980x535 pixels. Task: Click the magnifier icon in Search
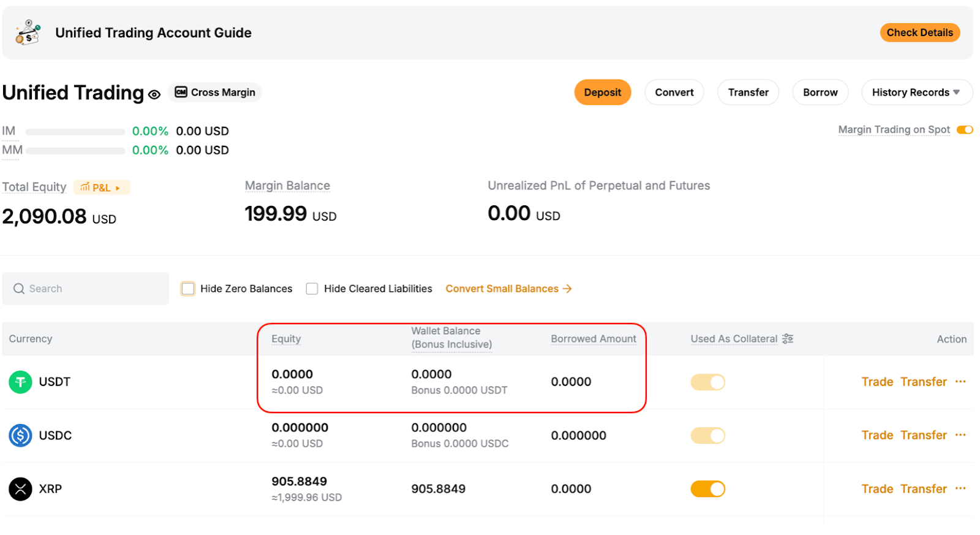pos(19,289)
